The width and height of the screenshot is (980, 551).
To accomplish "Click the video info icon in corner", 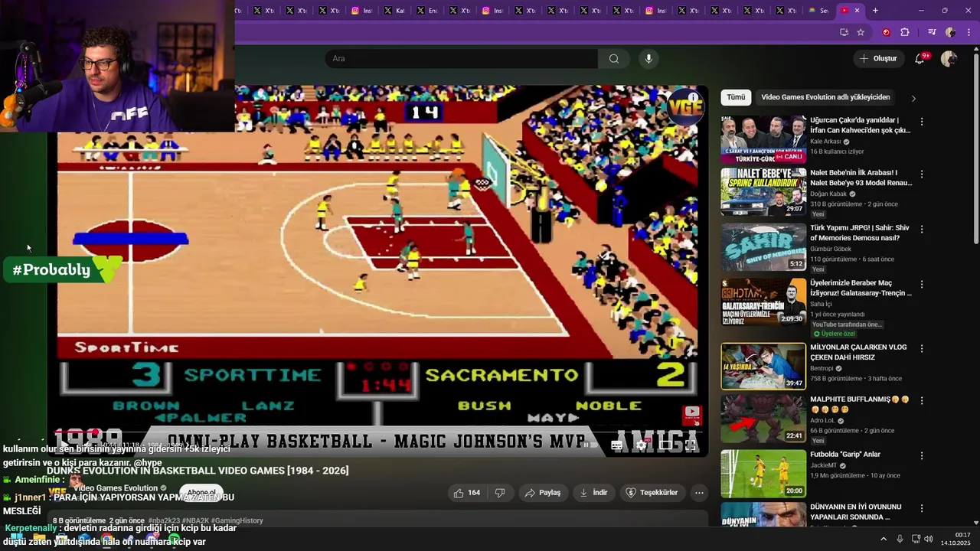I will click(x=693, y=97).
